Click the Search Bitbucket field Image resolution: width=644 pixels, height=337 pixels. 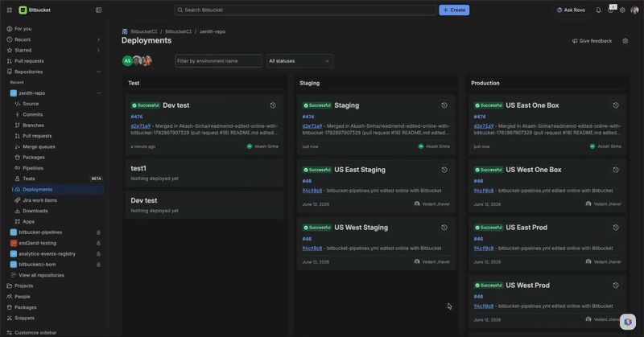pyautogui.click(x=305, y=10)
